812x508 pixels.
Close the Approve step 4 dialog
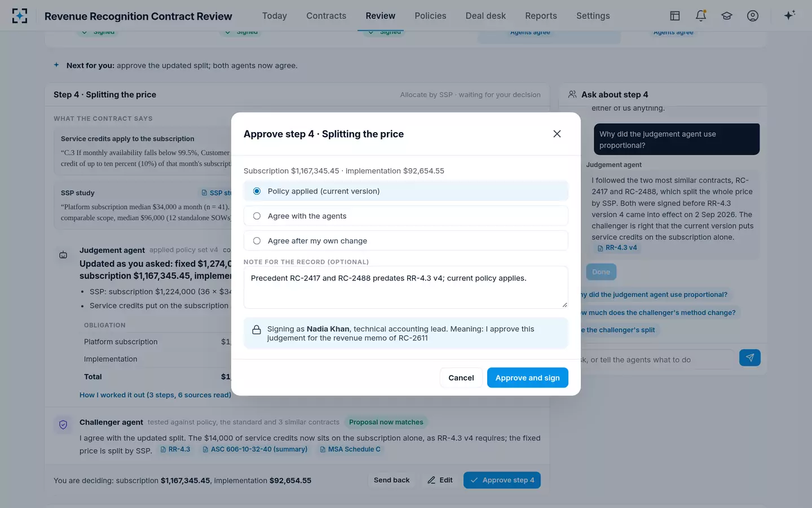pos(557,134)
